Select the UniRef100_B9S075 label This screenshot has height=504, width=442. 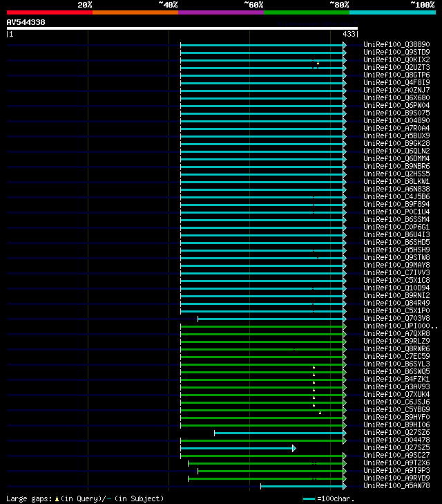396,113
